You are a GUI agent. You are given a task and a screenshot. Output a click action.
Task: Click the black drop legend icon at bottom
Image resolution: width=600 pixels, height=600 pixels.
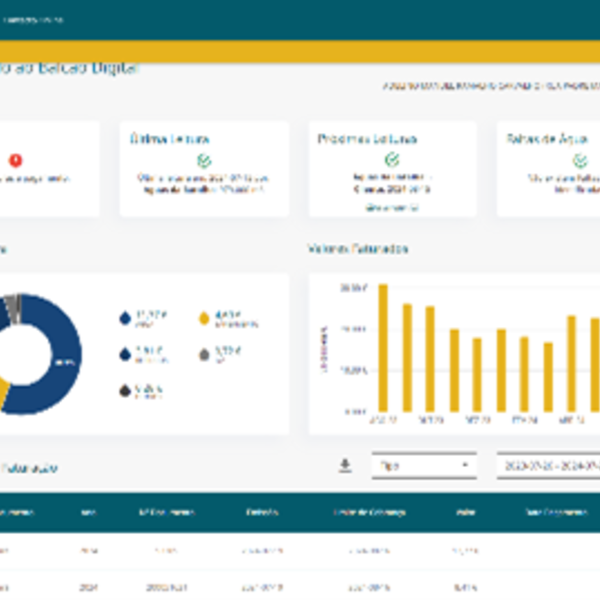click(x=124, y=390)
